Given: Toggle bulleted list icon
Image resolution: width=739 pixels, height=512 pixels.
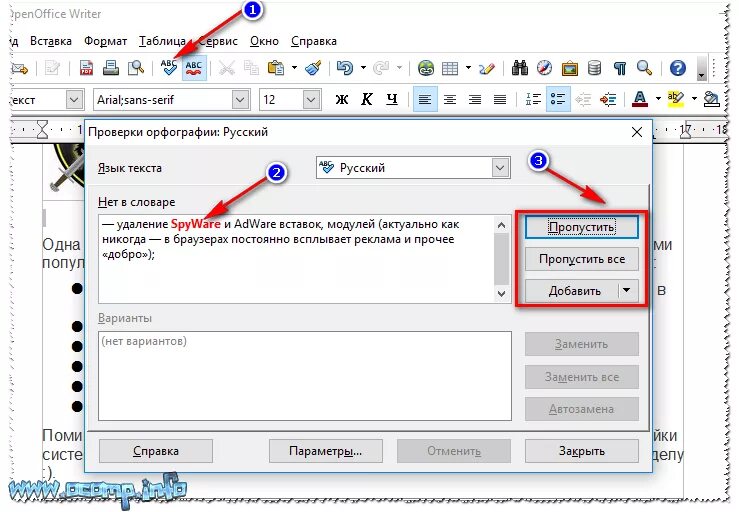Looking at the screenshot, I should pos(558,99).
